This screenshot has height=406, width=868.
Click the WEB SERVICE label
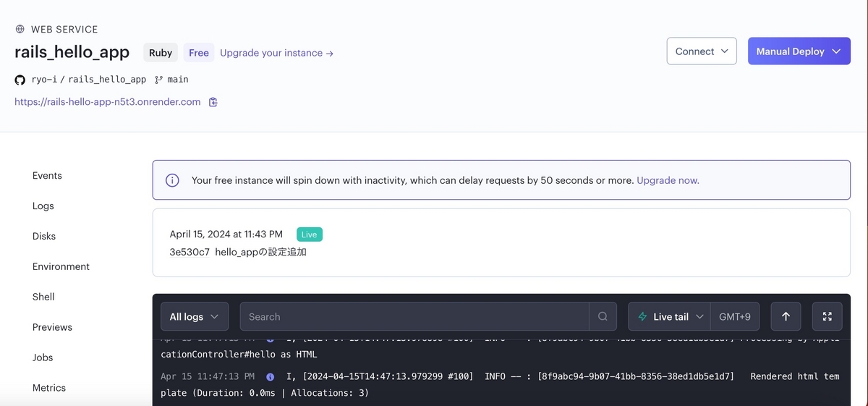click(64, 30)
